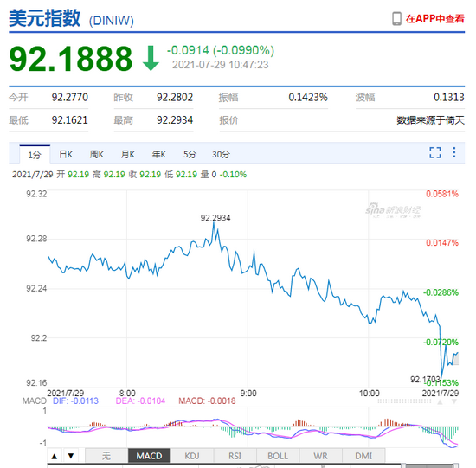Switch indicator to KDJ
476x468 pixels.
[x=192, y=456]
